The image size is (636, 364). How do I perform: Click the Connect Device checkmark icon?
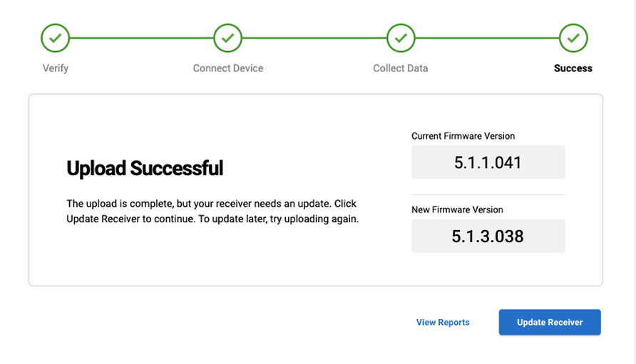point(228,38)
